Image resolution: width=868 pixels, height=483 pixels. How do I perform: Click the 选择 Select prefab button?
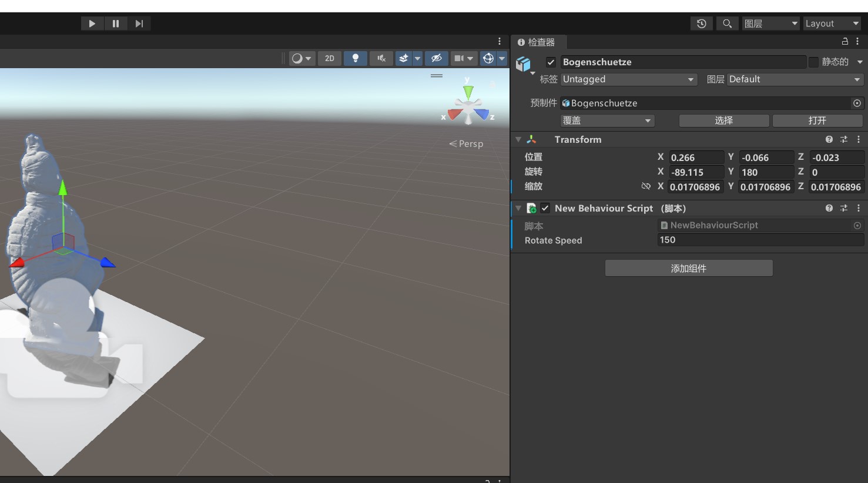724,120
